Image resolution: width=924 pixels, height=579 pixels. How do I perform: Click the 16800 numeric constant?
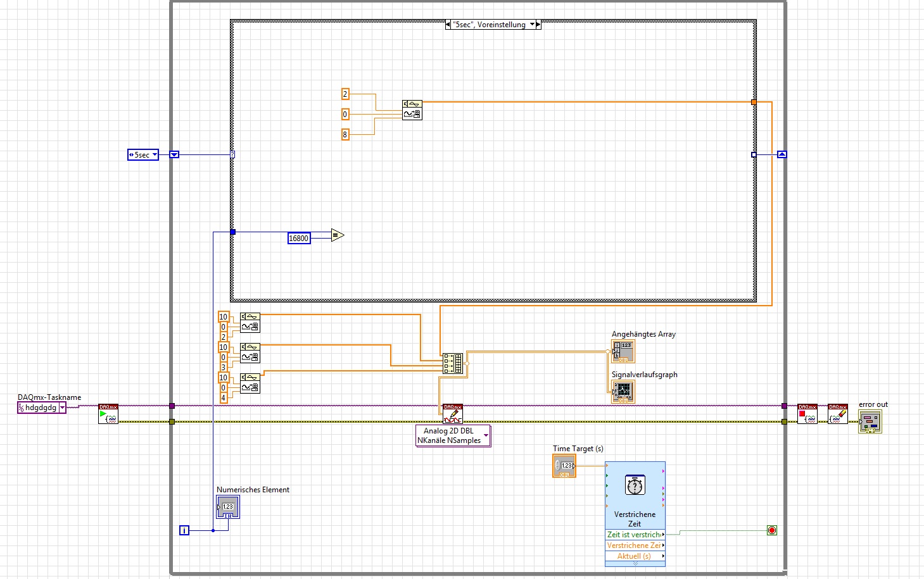[x=299, y=238]
